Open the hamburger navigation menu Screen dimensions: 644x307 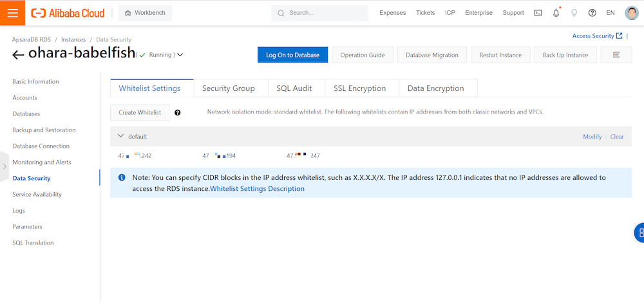[12, 13]
